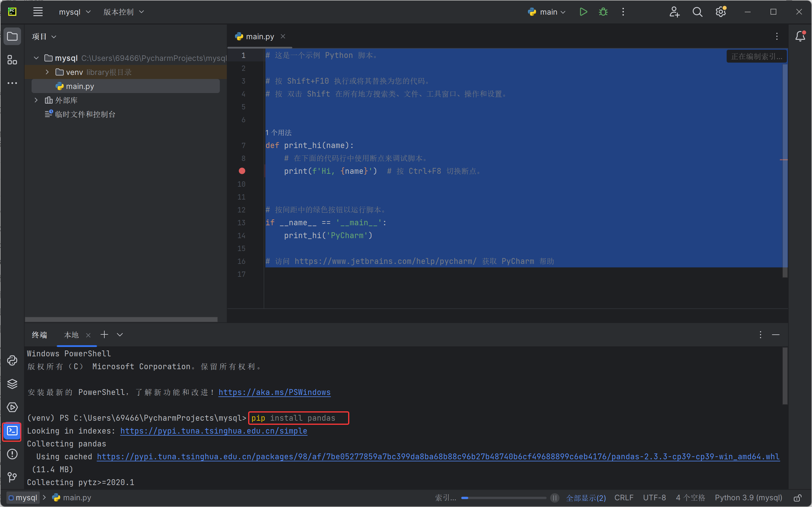
Task: Open Code With Me user icon
Action: [674, 12]
